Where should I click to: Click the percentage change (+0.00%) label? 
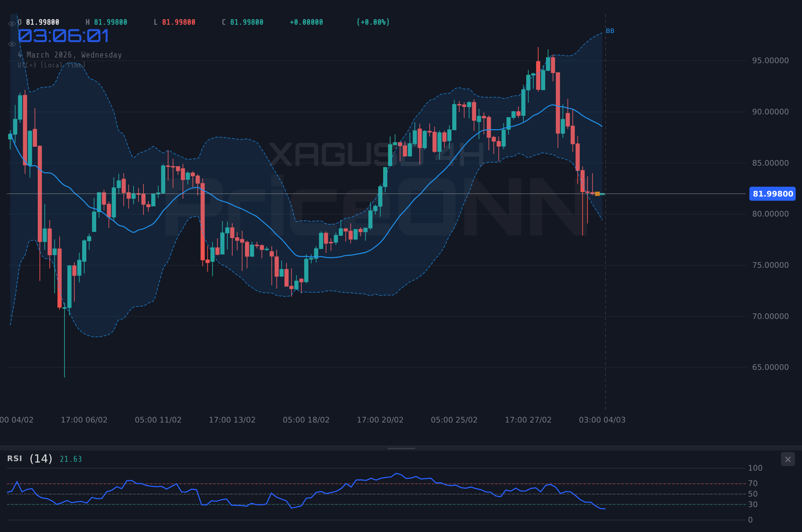click(373, 22)
